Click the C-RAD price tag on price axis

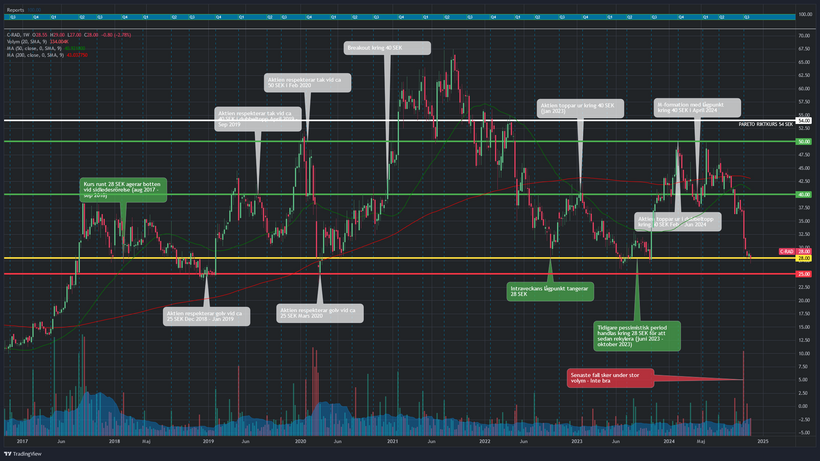pos(787,251)
